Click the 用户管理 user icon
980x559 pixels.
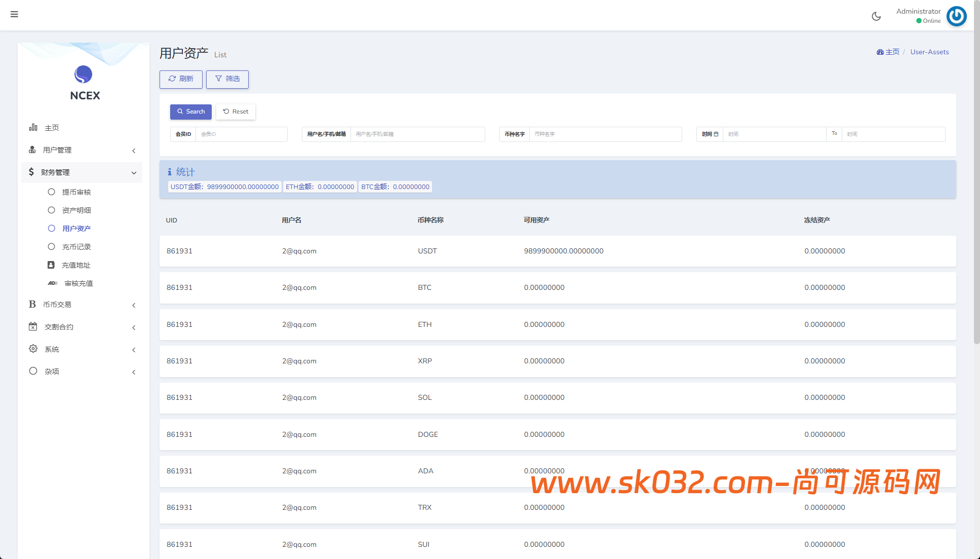pos(32,150)
